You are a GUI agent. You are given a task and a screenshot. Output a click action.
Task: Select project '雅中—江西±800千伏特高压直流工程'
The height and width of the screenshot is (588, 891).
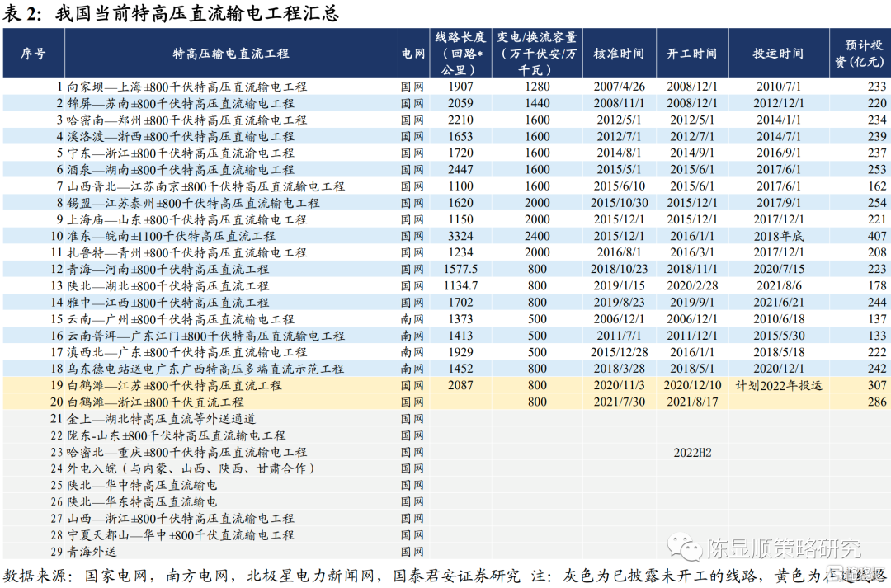[x=168, y=302]
